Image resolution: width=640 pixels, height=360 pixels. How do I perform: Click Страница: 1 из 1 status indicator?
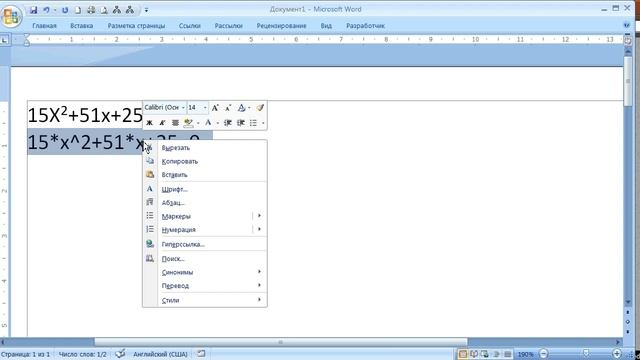tap(26, 354)
